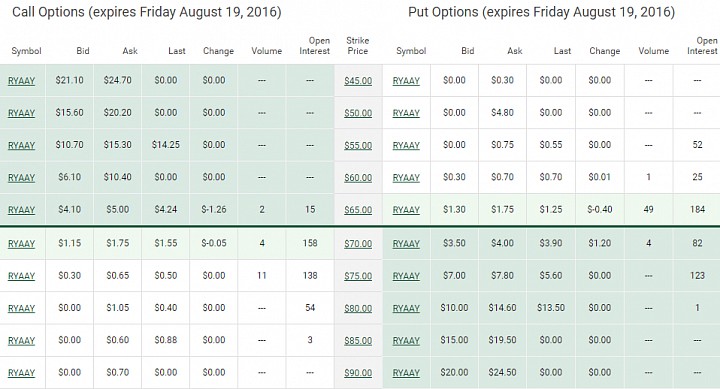Click the put-side Volume column header
This screenshot has width=720, height=389.
(x=653, y=51)
